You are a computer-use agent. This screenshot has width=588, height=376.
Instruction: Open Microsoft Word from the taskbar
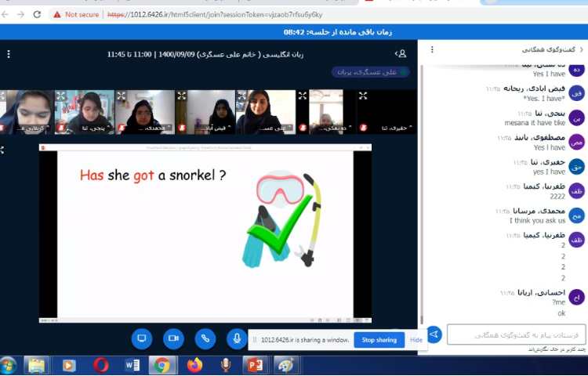pos(132,365)
